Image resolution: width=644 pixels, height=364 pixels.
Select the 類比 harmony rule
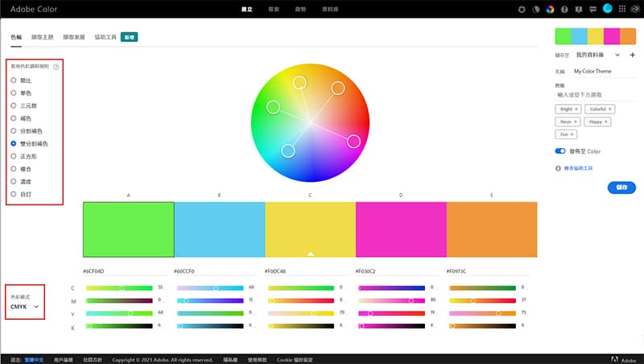pyautogui.click(x=21, y=81)
